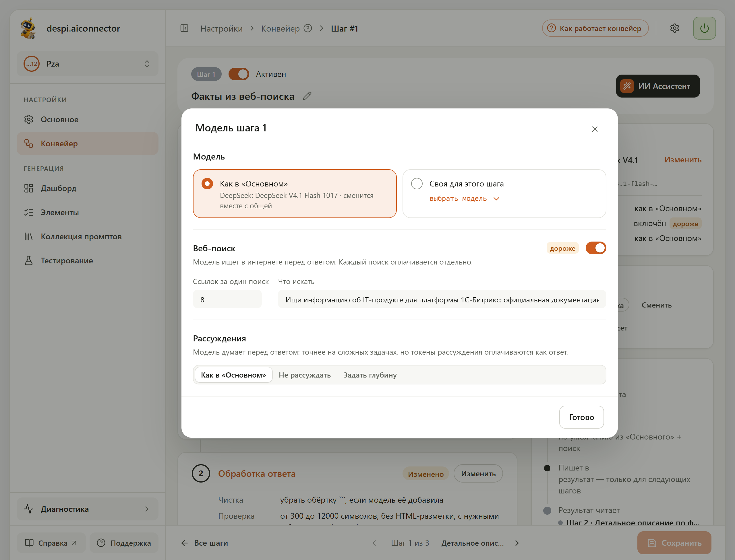Select the Своя для этого шага option
The image size is (735, 560).
[x=504, y=194]
